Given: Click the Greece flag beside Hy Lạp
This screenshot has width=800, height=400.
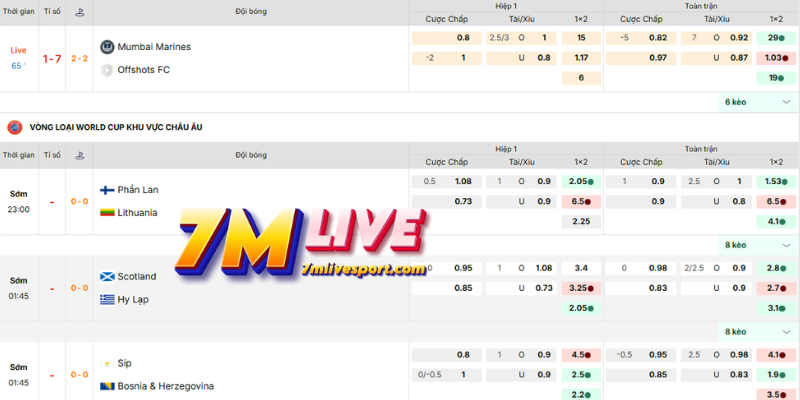Looking at the screenshot, I should 108,299.
